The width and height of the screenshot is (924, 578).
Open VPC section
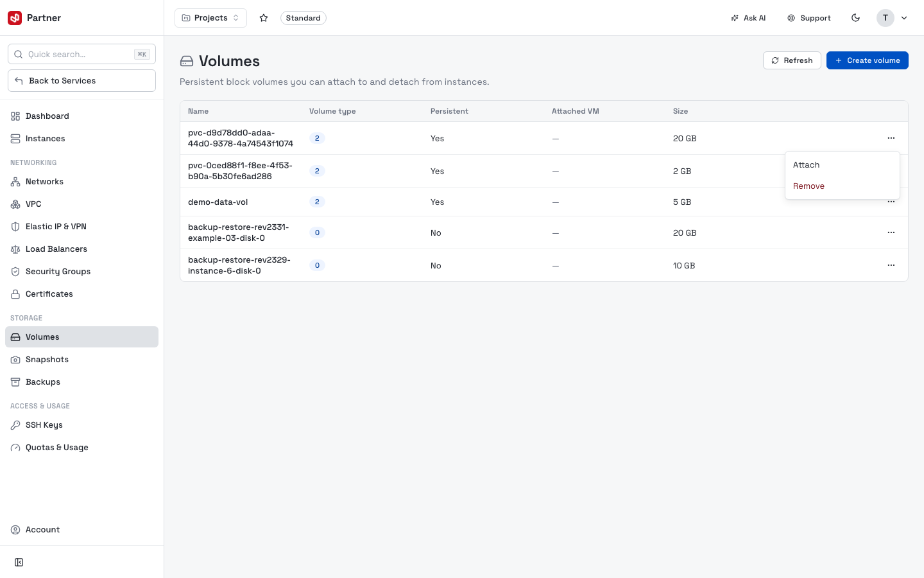click(x=81, y=204)
